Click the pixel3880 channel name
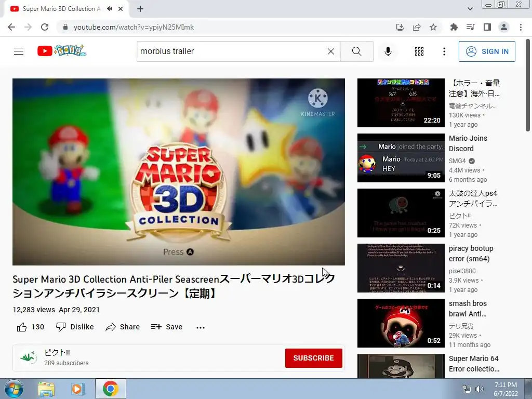The width and height of the screenshot is (532, 399). (x=462, y=271)
